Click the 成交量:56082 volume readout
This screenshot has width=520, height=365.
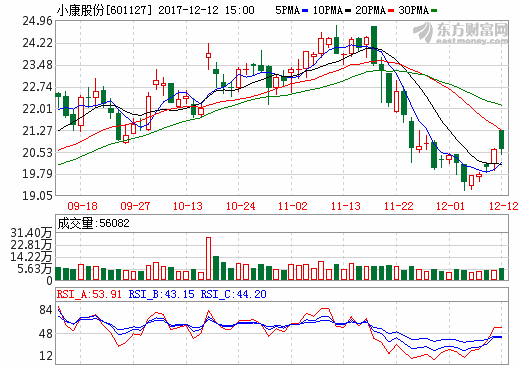pyautogui.click(x=93, y=223)
